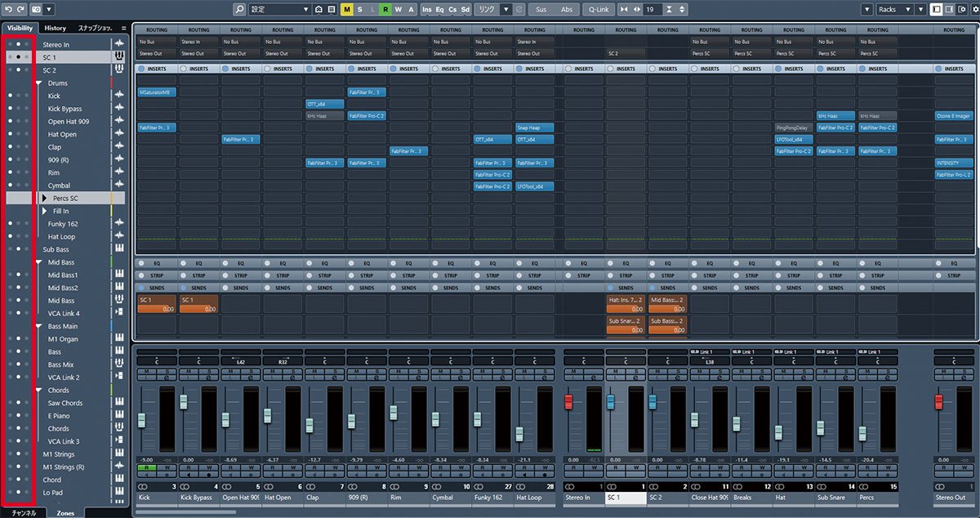Click the find channel magnifier icon
The image size is (980, 518).
[239, 9]
